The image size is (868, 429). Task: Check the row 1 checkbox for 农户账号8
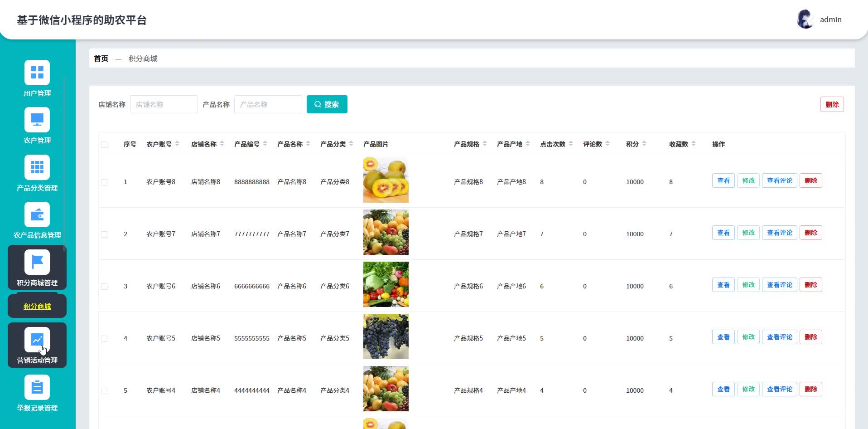pyautogui.click(x=104, y=182)
